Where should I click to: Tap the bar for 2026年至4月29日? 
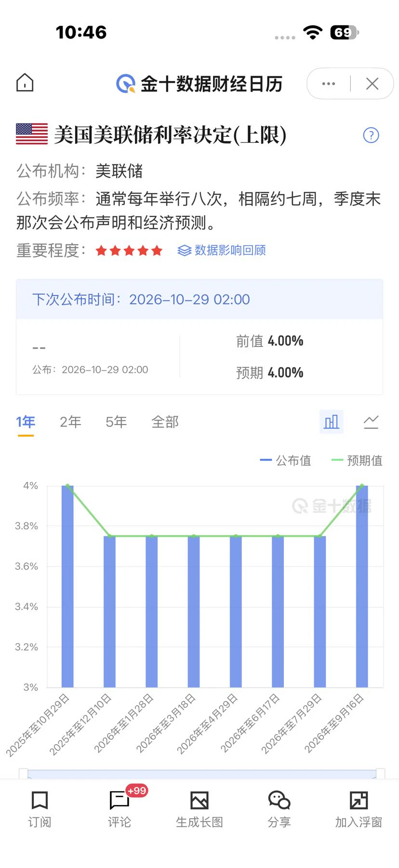pos(236,612)
